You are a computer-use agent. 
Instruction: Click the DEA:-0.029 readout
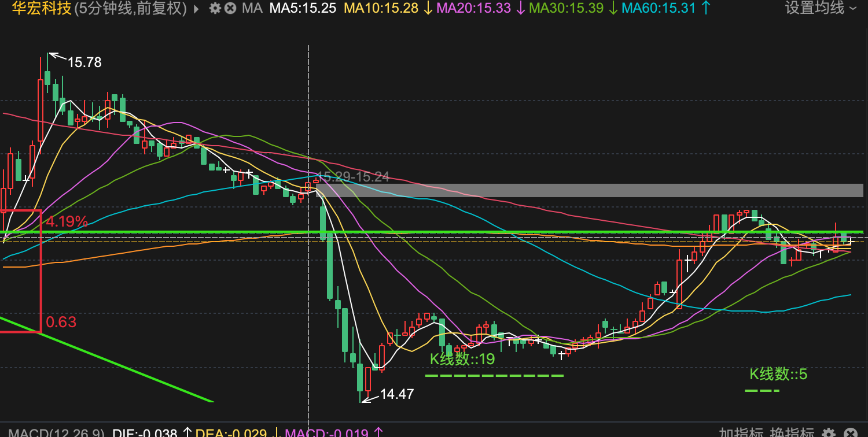(231, 433)
